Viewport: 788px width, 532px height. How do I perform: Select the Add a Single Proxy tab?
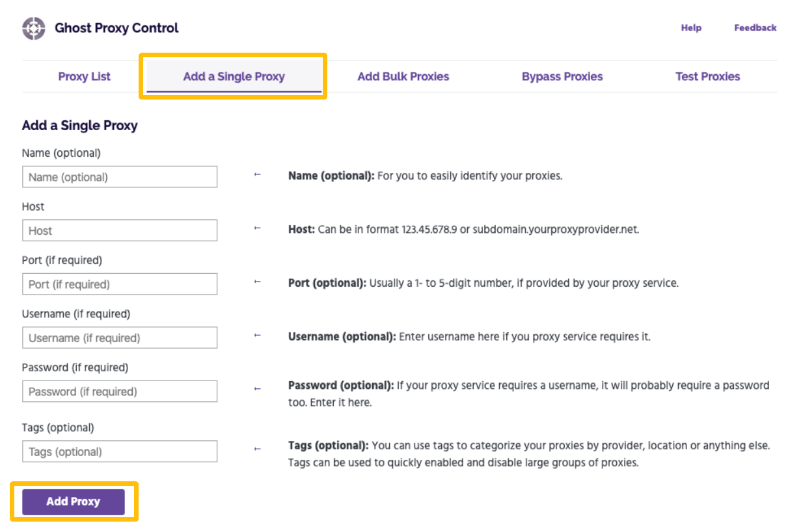pyautogui.click(x=234, y=76)
